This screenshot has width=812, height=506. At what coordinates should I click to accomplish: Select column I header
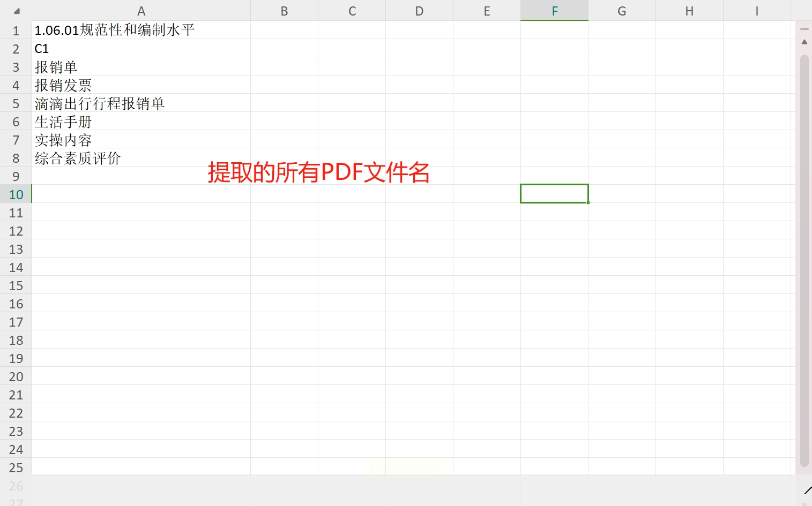(x=757, y=11)
